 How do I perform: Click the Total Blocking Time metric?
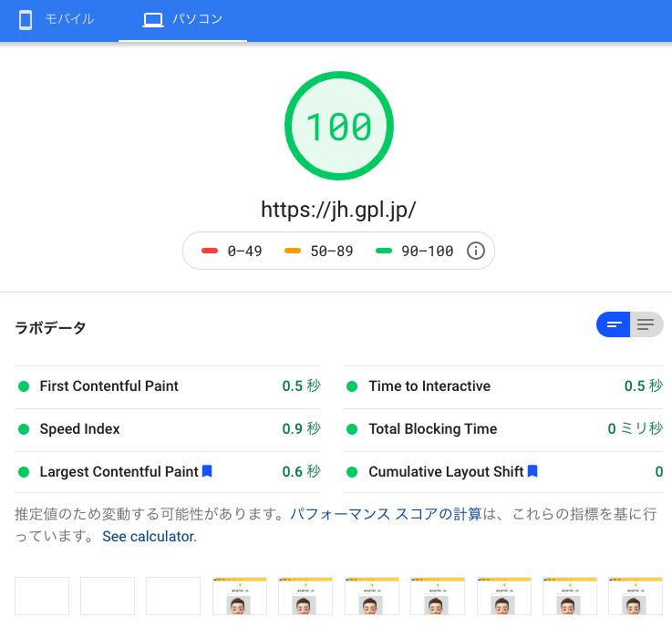point(433,429)
